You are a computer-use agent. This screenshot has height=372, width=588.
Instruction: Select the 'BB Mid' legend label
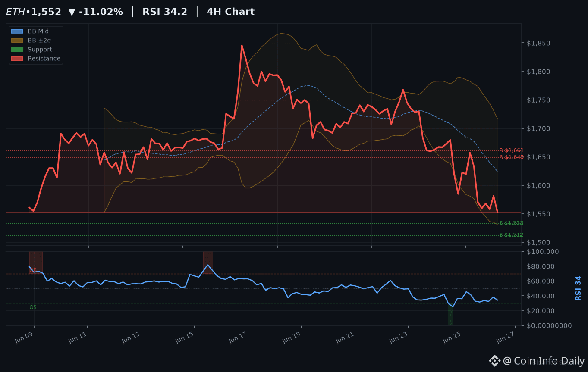pyautogui.click(x=38, y=31)
